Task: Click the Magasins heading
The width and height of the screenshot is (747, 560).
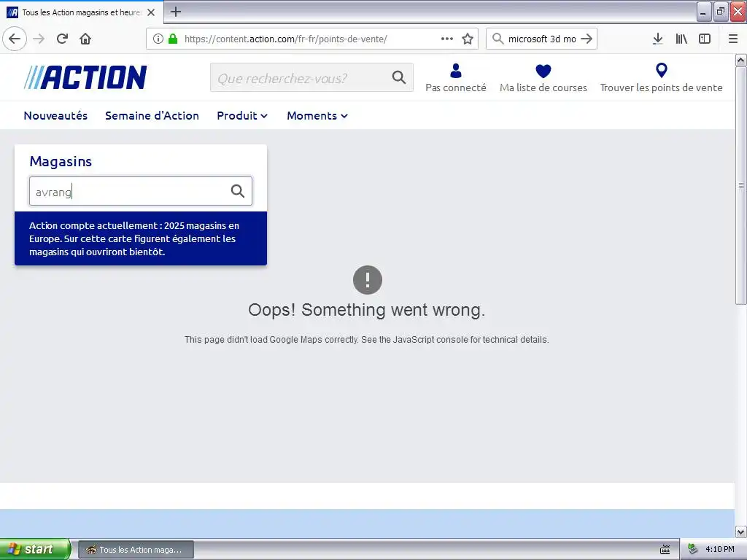Action: pos(61,161)
